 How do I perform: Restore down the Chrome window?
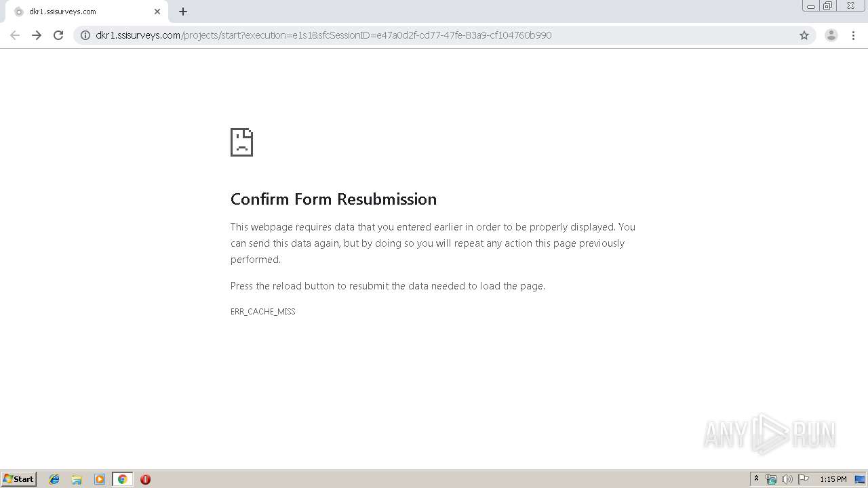(827, 5)
